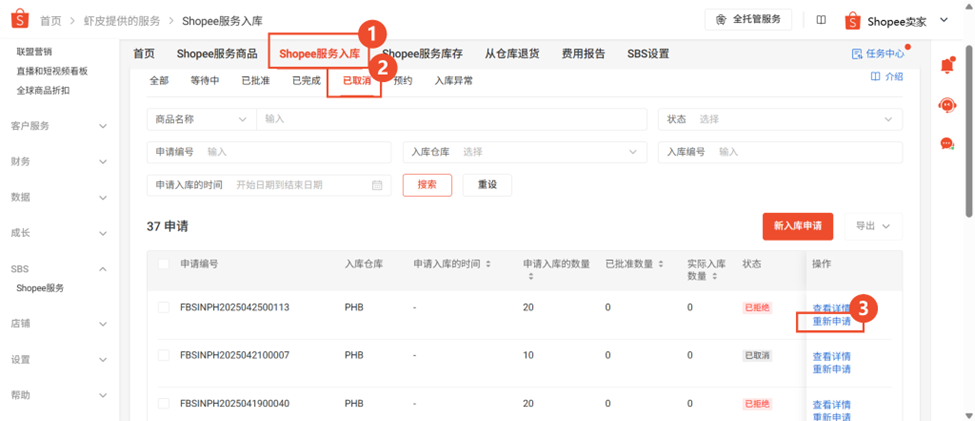The height and width of the screenshot is (421, 975).
Task: Switch to 从仓库退货 tab
Action: pyautogui.click(x=512, y=53)
